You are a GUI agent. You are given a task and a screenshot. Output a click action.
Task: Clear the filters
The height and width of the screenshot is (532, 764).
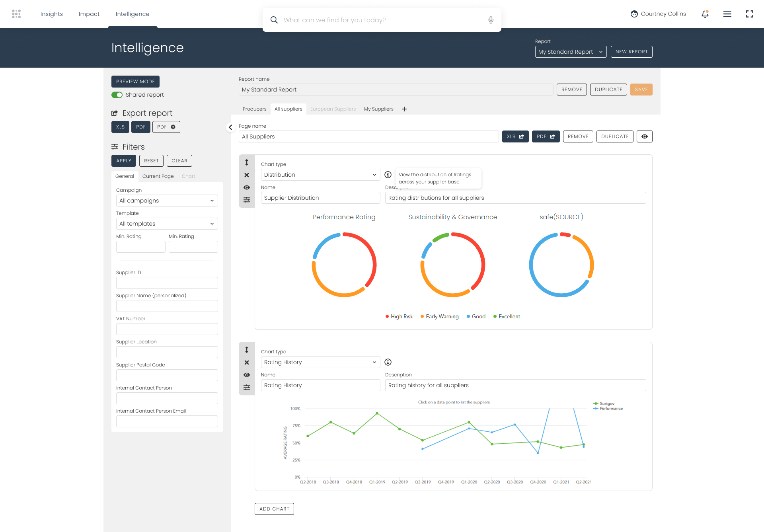click(x=179, y=161)
